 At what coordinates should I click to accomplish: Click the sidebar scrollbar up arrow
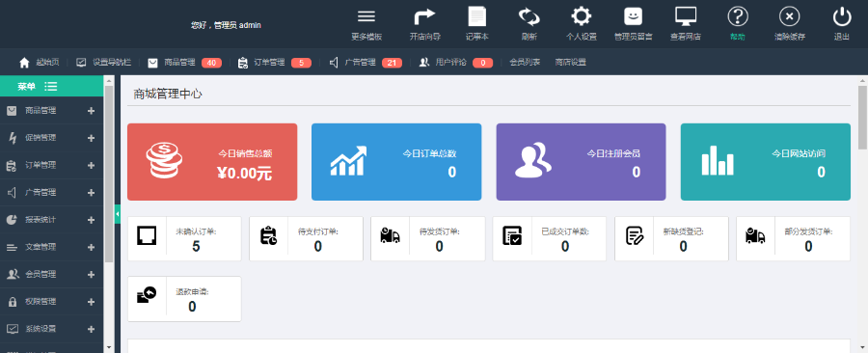coord(108,81)
